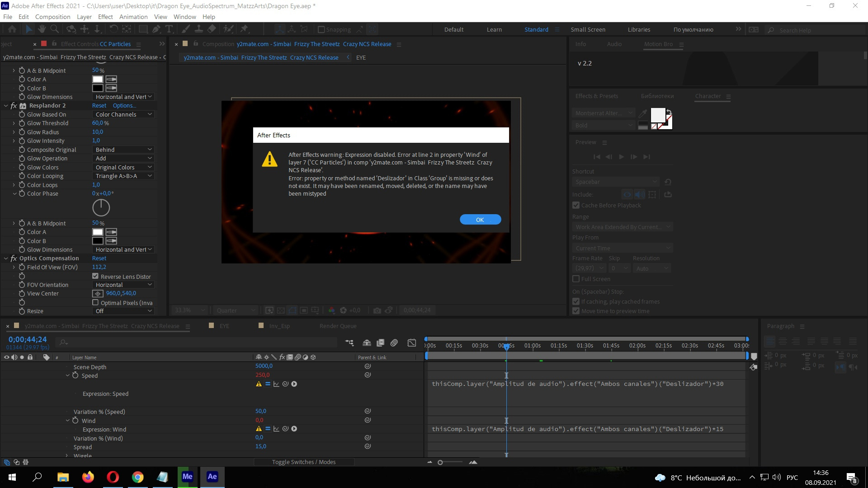Open the Color Looping dropdown
868x488 pixels.
[x=123, y=176]
